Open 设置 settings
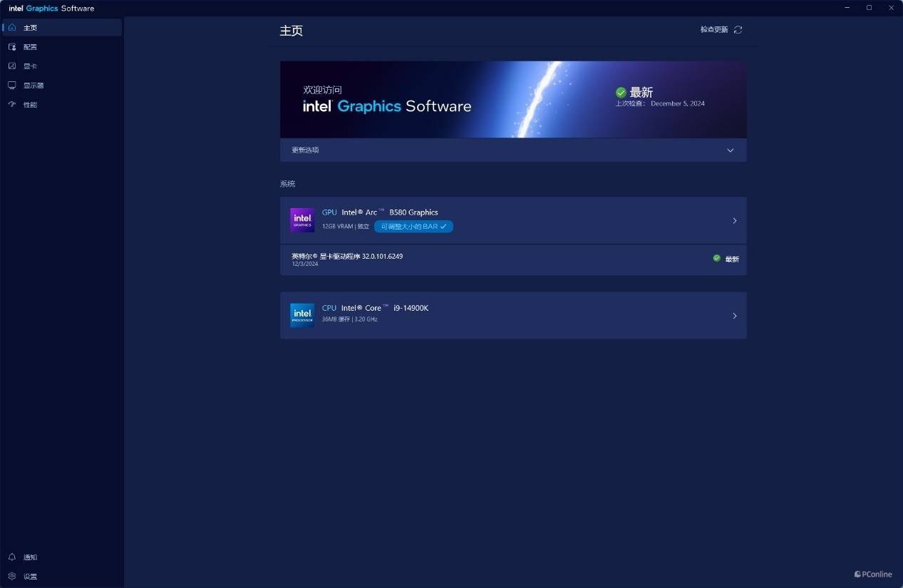Viewport: 903px width, 588px height. (62, 577)
